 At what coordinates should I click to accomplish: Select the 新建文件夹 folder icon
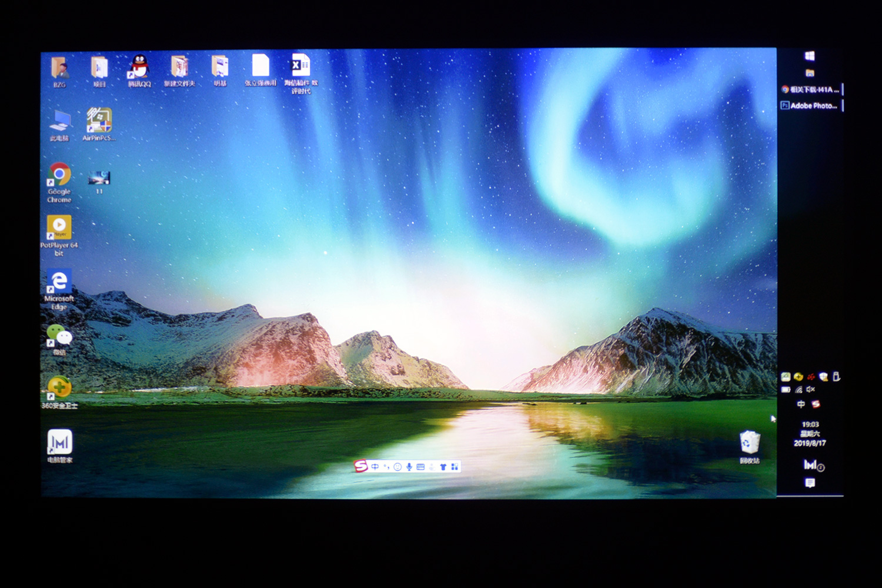[179, 68]
